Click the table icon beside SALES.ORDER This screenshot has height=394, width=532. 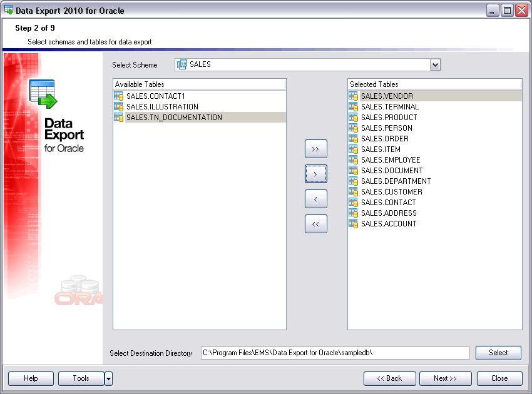pyautogui.click(x=354, y=139)
